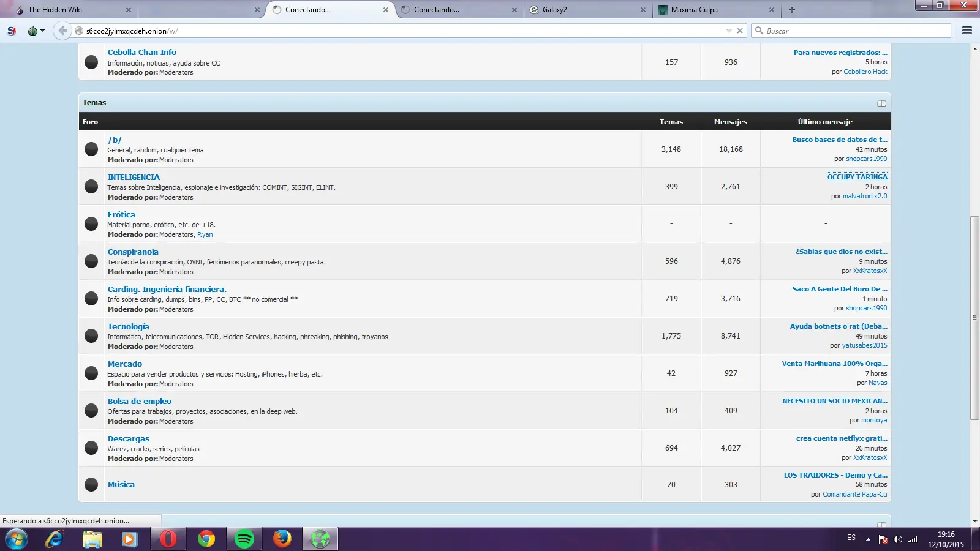Open the Tor onion button menu
Viewport: 980px width, 551px height.
click(36, 31)
